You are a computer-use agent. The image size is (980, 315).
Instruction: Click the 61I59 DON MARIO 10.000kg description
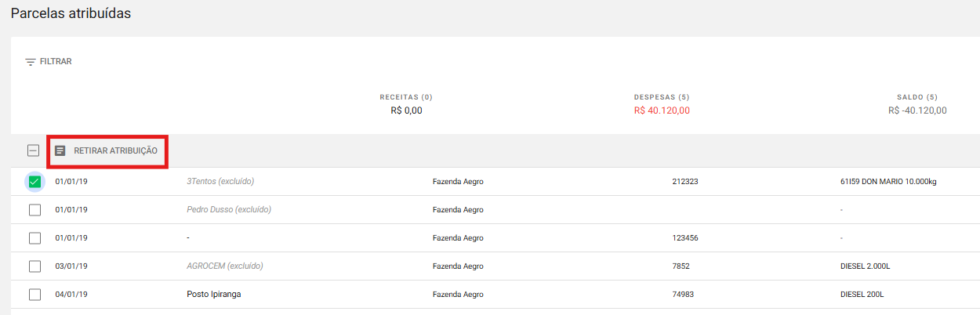[887, 182]
